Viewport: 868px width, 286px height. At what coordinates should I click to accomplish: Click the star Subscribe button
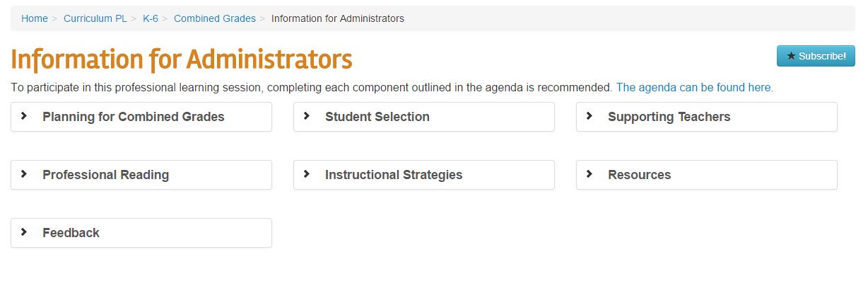[x=816, y=56]
